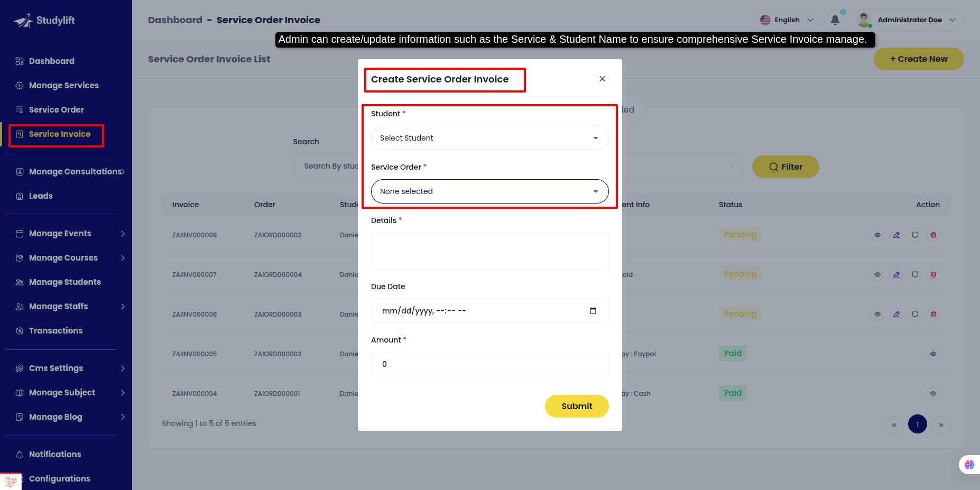Screen dimensions: 980x490
Task: Click the Amount input field
Action: pyautogui.click(x=489, y=364)
